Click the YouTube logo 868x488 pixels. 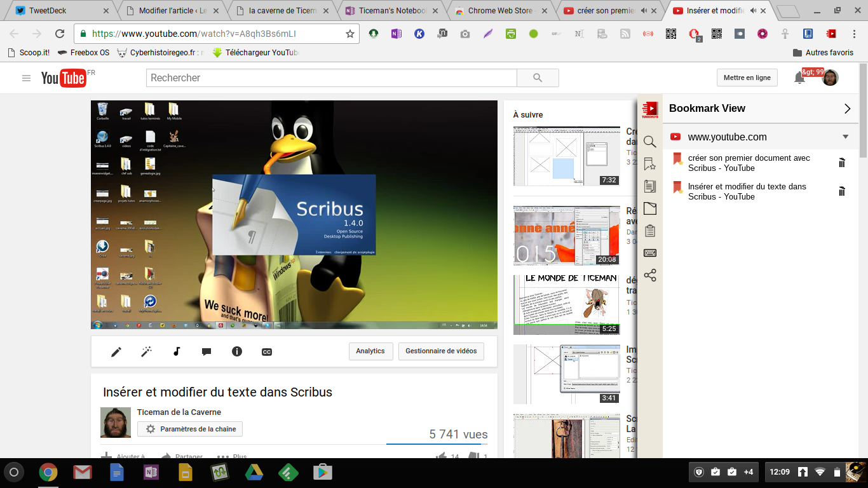click(64, 78)
